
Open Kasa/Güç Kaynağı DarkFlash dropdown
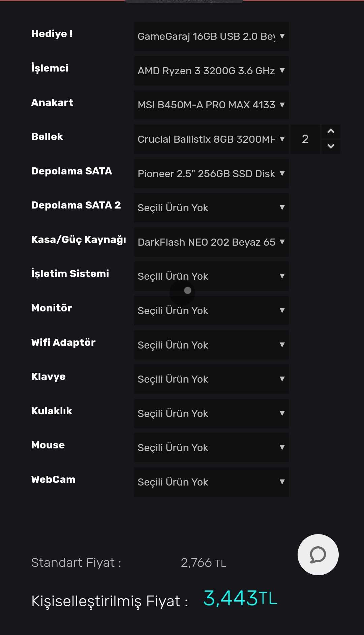(211, 242)
